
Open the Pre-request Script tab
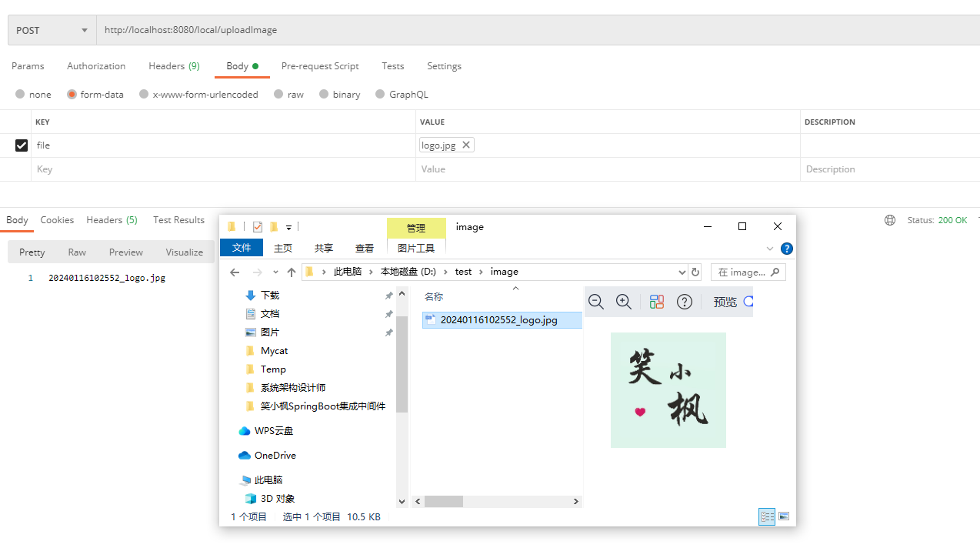tap(320, 66)
